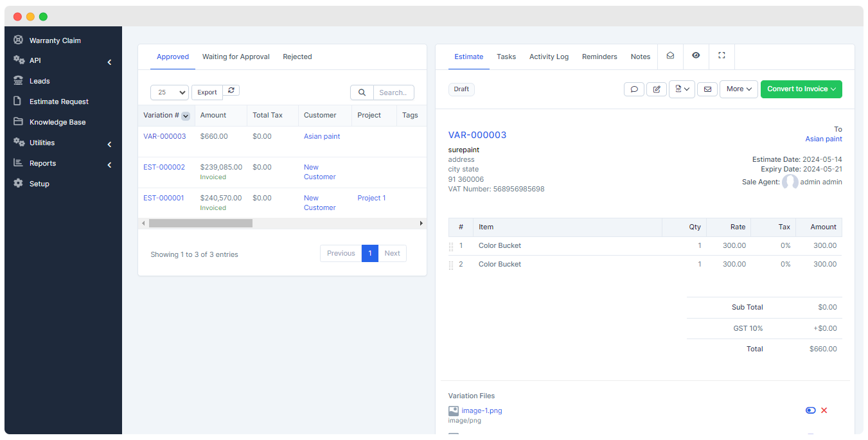Send estimate via envelope button
This screenshot has width=868, height=440.
(707, 89)
